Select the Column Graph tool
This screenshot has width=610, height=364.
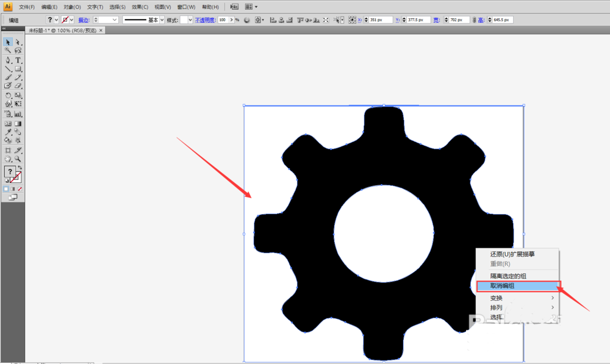18,114
